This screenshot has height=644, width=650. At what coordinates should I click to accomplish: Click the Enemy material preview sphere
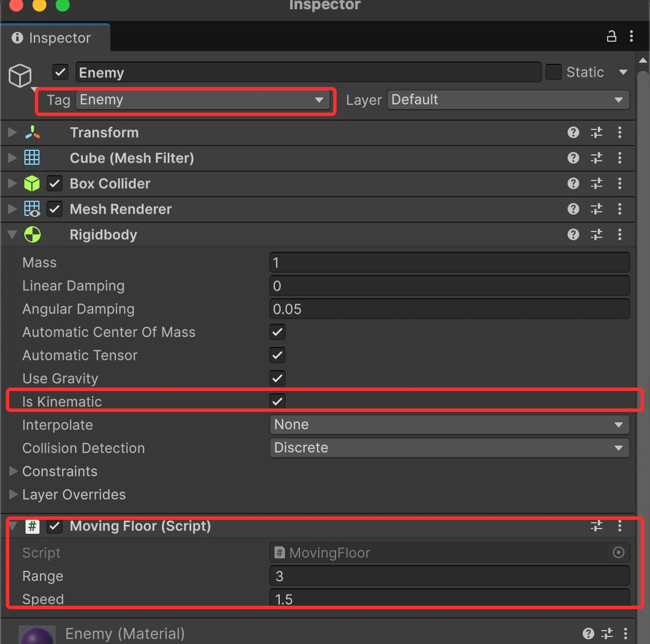pyautogui.click(x=37, y=635)
